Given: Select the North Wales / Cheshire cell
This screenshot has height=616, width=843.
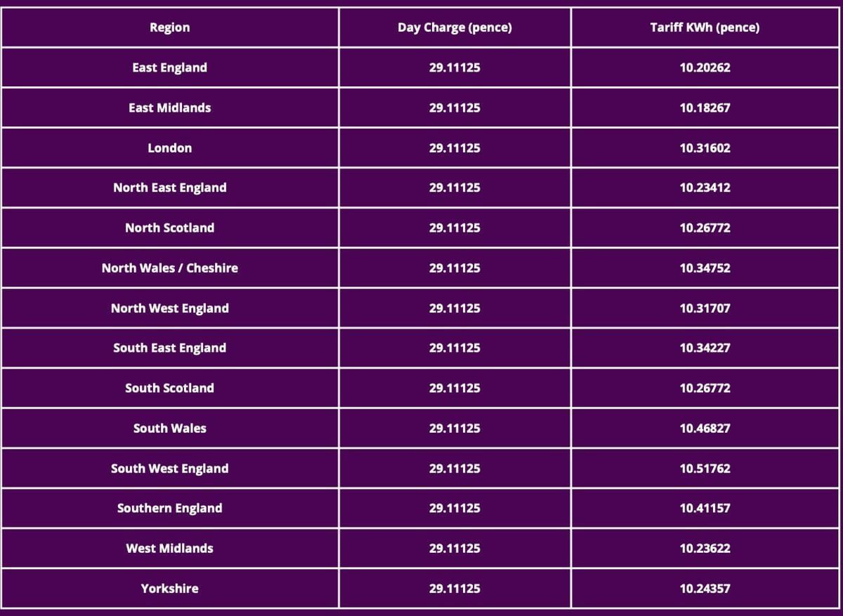Looking at the screenshot, I should 169,268.
